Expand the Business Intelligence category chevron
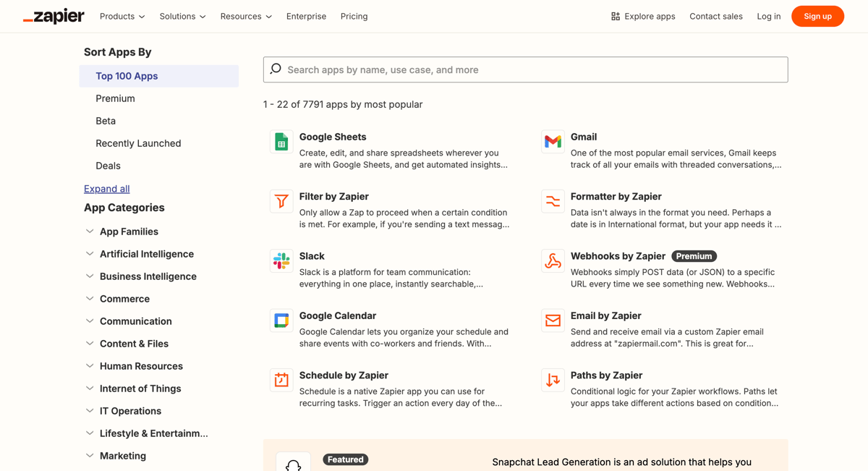 (x=90, y=276)
